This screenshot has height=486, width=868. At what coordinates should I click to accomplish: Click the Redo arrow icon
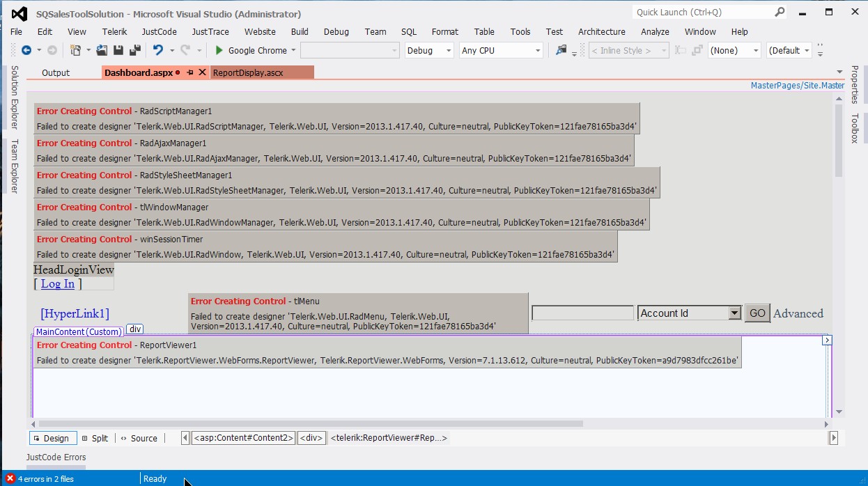click(x=185, y=50)
